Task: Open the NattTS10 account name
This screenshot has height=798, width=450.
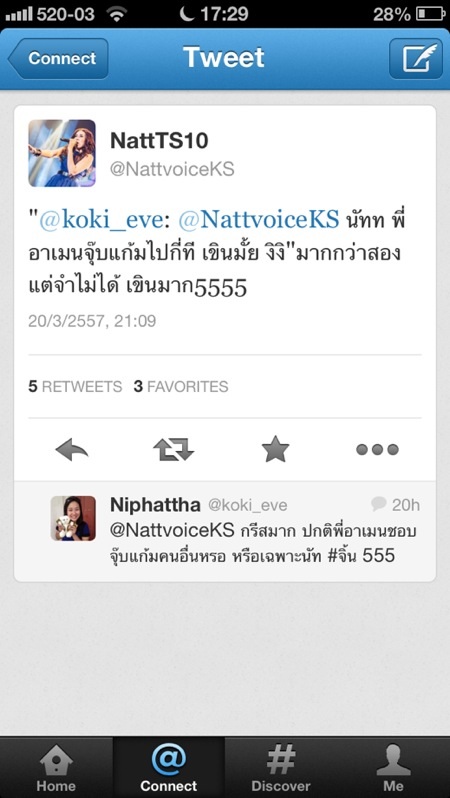Action: pos(159,141)
